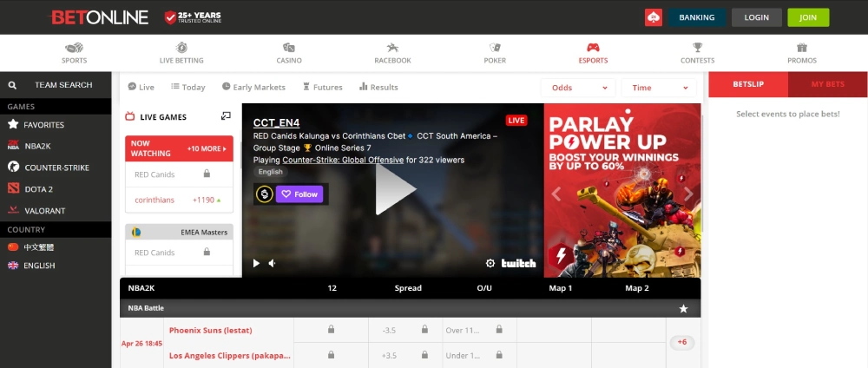Click the CCT_EN4 channel avatar icon
Screen dimensions: 868x368
(265, 194)
